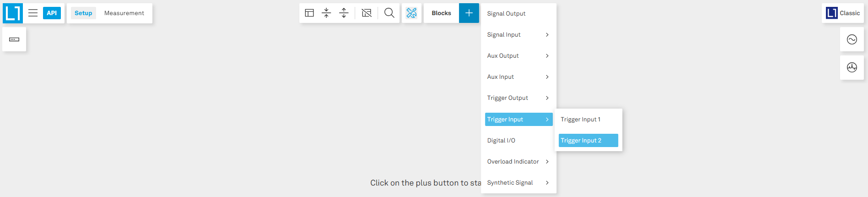
Task: Select Trigger Input 2 from submenu
Action: tap(588, 141)
